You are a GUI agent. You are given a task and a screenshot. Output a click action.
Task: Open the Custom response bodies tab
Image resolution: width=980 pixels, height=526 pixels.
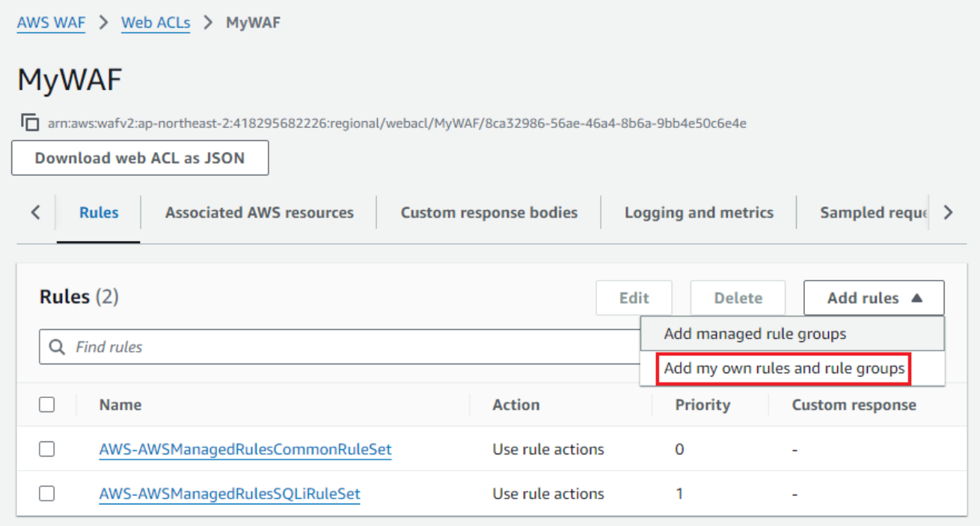[489, 212]
